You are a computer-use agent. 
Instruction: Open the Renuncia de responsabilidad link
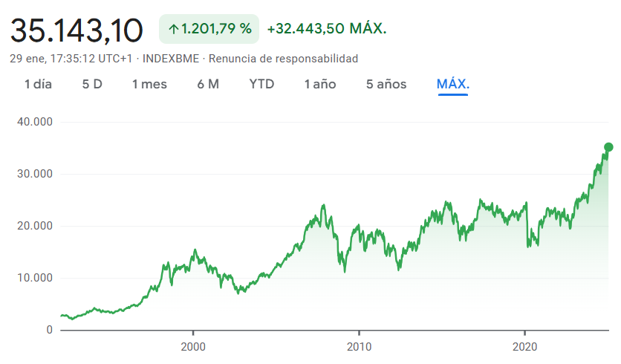coord(283,59)
